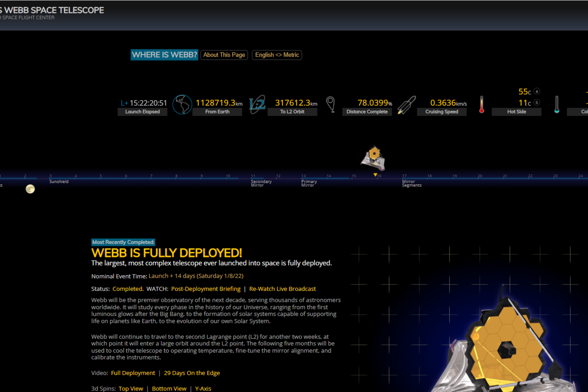Open the Re-Watch Live Broadcast link

[x=282, y=289]
